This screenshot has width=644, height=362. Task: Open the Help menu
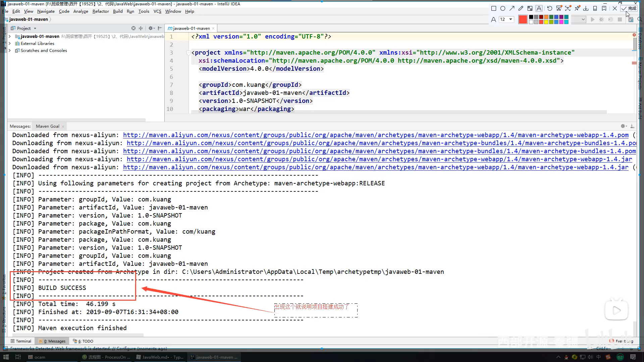pyautogui.click(x=190, y=11)
